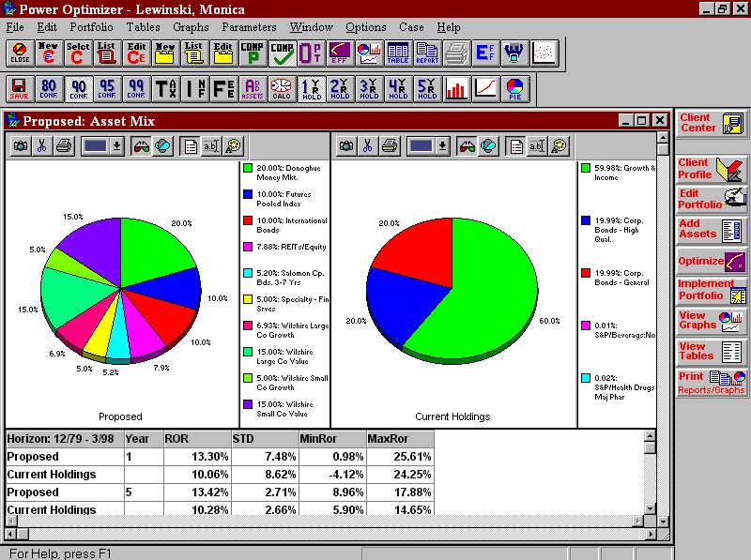Click the Save toolbar icon
This screenshot has width=751, height=560.
[x=19, y=89]
